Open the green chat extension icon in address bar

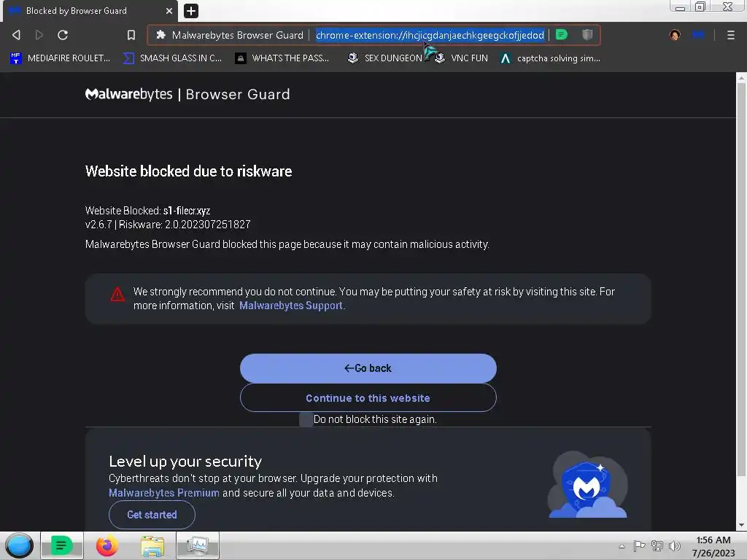(x=562, y=35)
